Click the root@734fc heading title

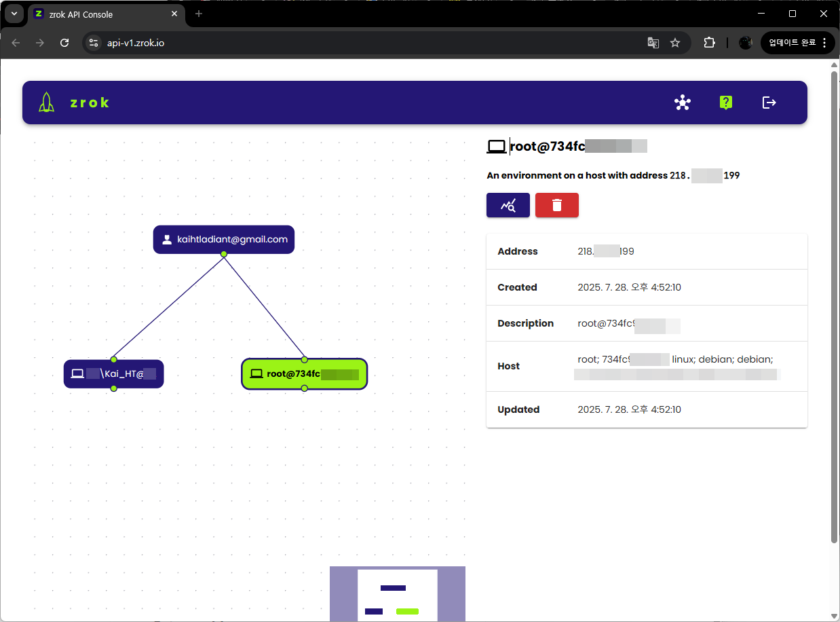[579, 146]
